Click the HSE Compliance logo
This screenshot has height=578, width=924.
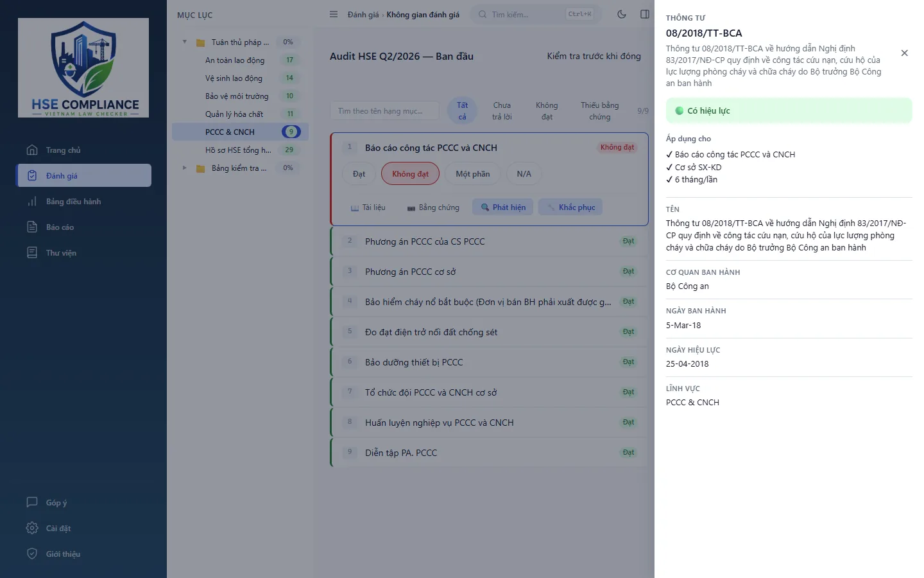coord(83,67)
